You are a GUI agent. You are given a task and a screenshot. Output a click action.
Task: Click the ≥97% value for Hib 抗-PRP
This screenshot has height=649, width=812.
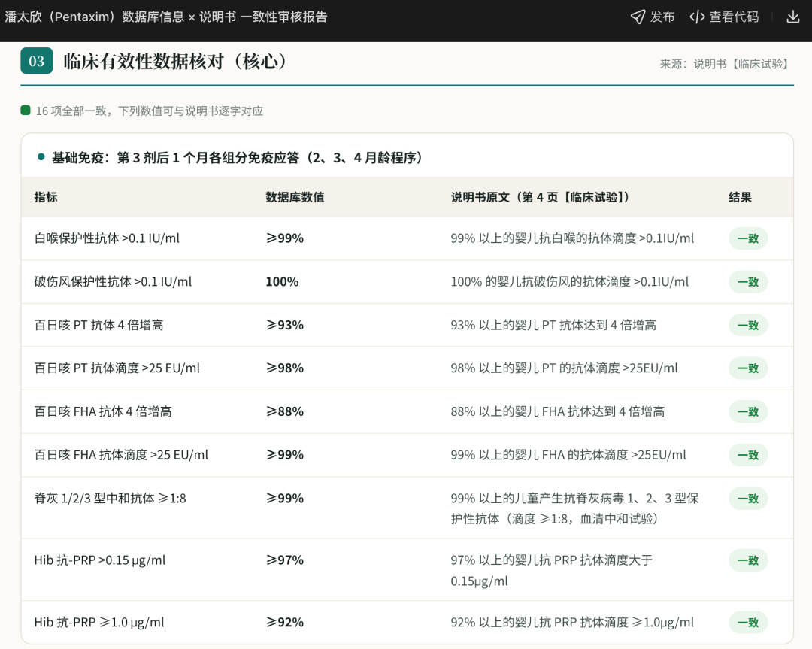285,560
